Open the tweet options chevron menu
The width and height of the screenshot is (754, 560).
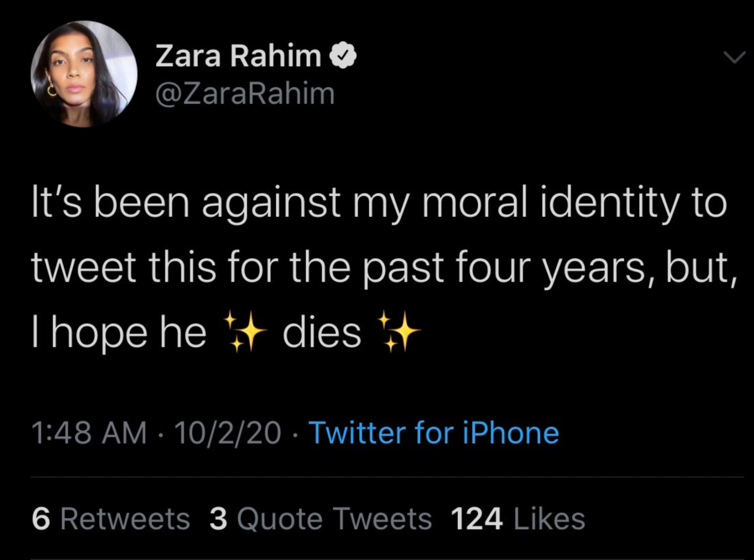click(x=734, y=58)
